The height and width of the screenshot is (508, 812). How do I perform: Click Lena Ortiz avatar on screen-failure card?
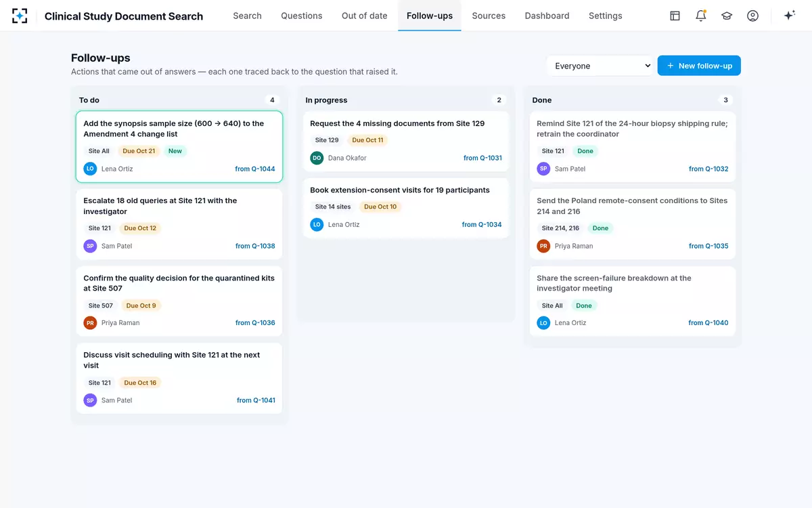[x=543, y=323]
